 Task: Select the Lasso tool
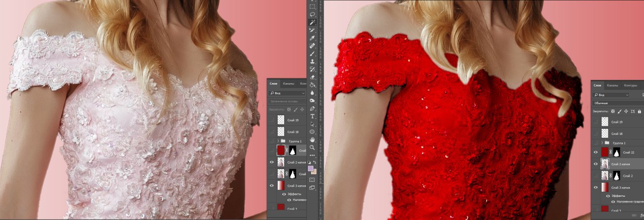coord(312,14)
